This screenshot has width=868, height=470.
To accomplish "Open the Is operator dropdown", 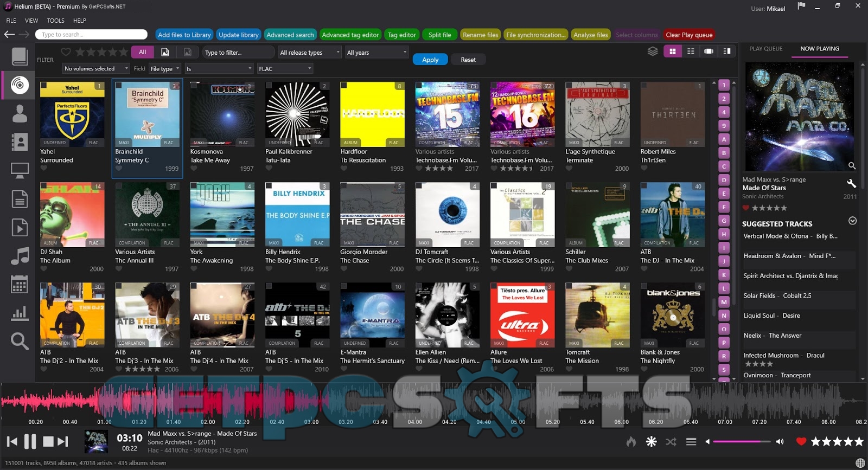I will (x=219, y=69).
